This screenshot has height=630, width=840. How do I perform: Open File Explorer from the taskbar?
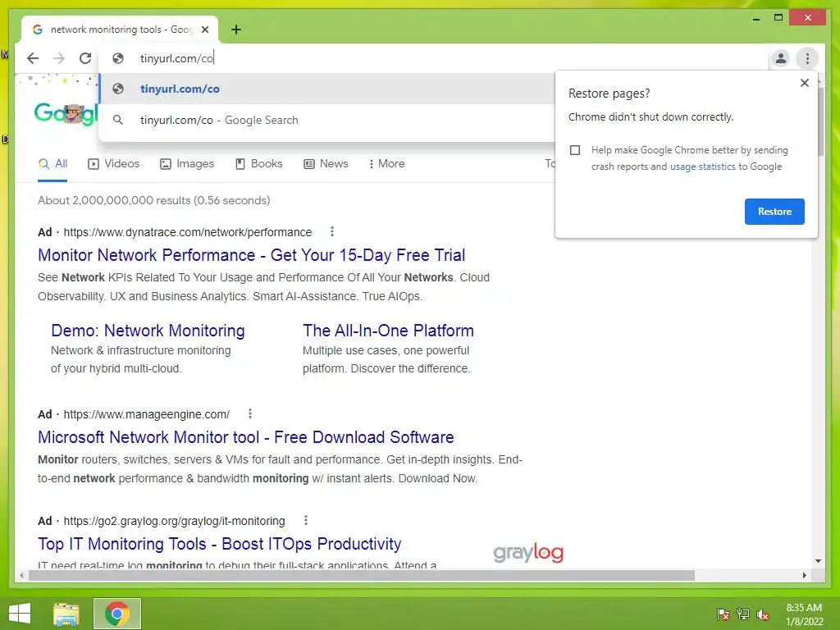pos(66,614)
